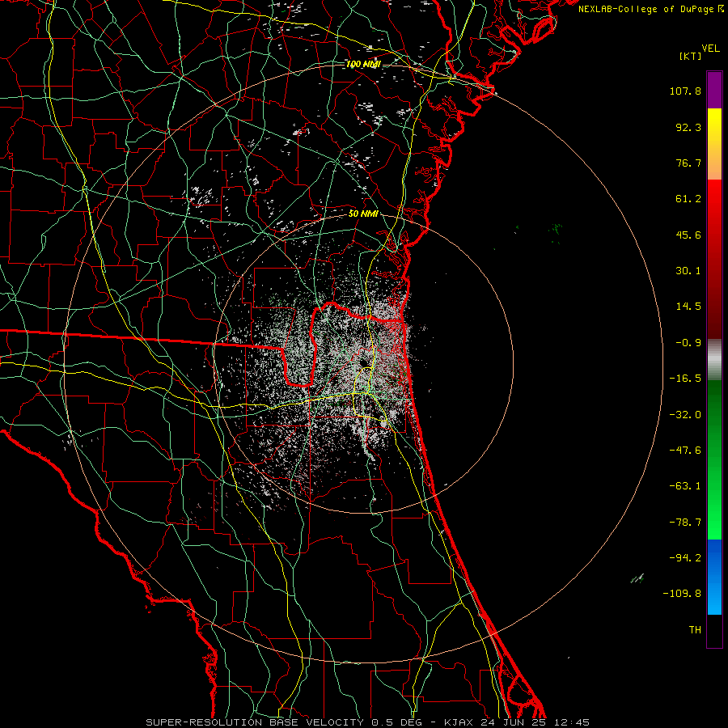The height and width of the screenshot is (728, 728).
Task: Click the 100 NMI range ring label
Action: [363, 64]
